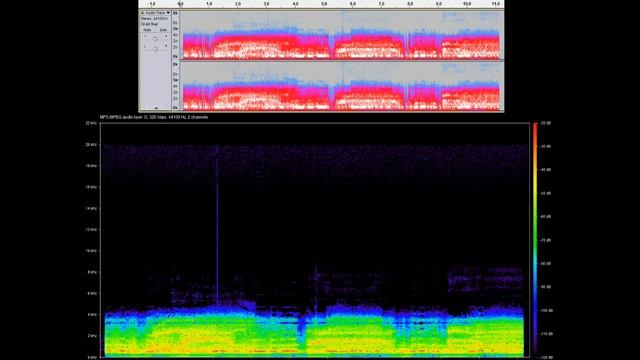Solo the audio track
The image size is (640, 360).
(163, 30)
